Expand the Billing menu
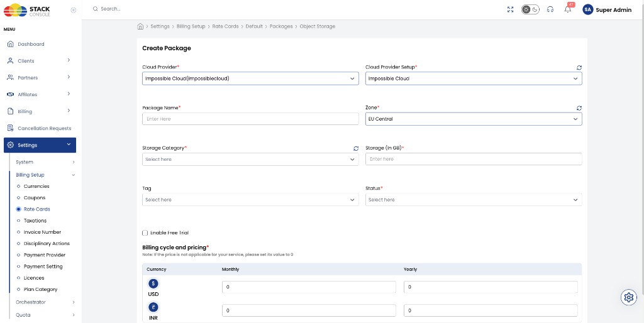The image size is (644, 323). tap(40, 111)
